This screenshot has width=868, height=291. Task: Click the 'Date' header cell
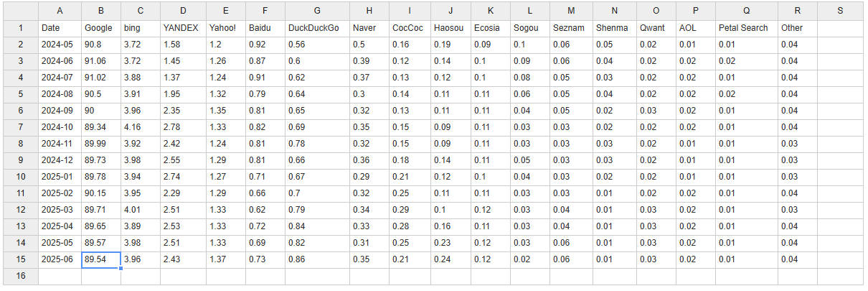tap(60, 28)
